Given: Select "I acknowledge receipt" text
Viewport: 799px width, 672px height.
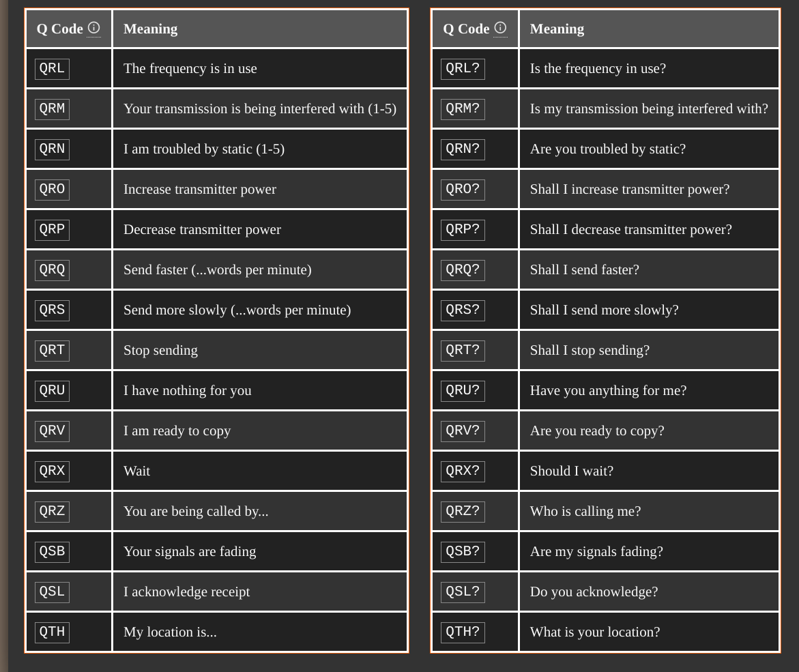Looking at the screenshot, I should click(x=186, y=591).
